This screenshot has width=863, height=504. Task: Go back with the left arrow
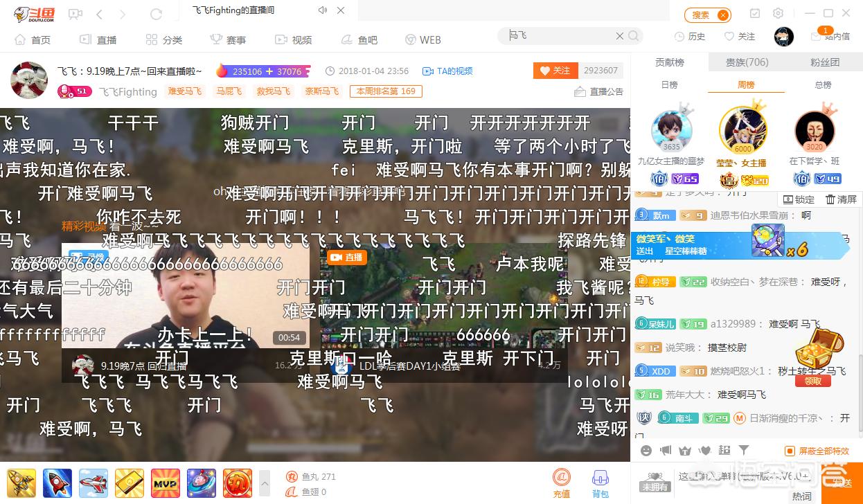coord(100,15)
